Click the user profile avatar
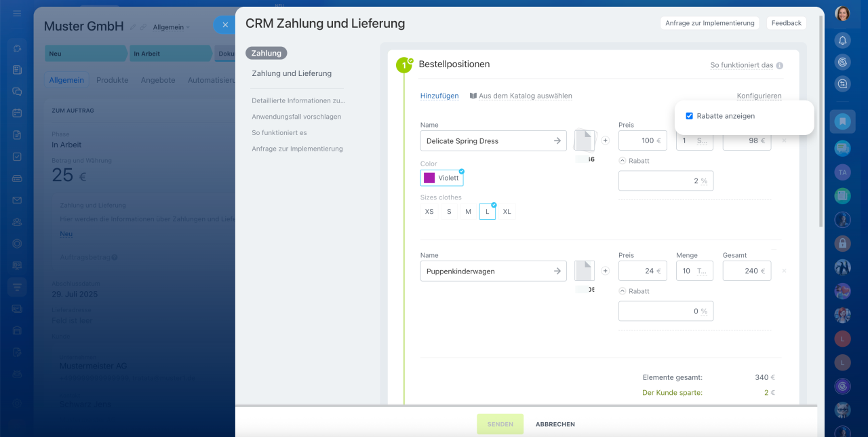 842,14
